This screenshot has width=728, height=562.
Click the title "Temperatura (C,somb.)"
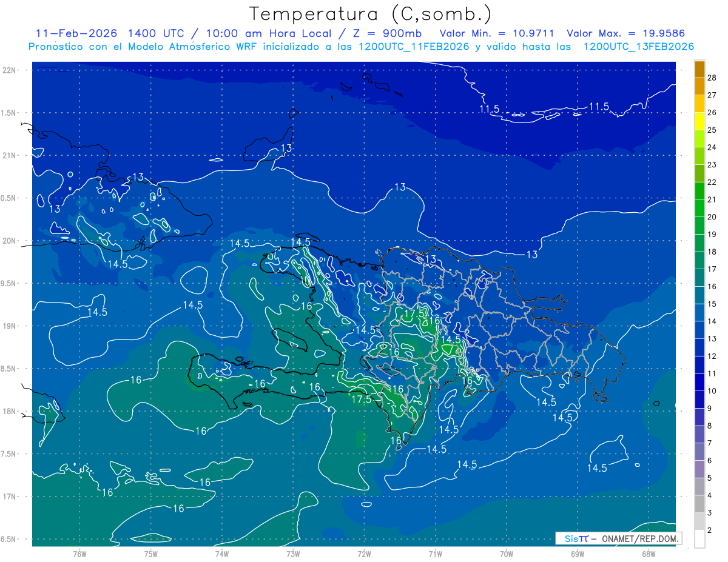click(x=370, y=14)
